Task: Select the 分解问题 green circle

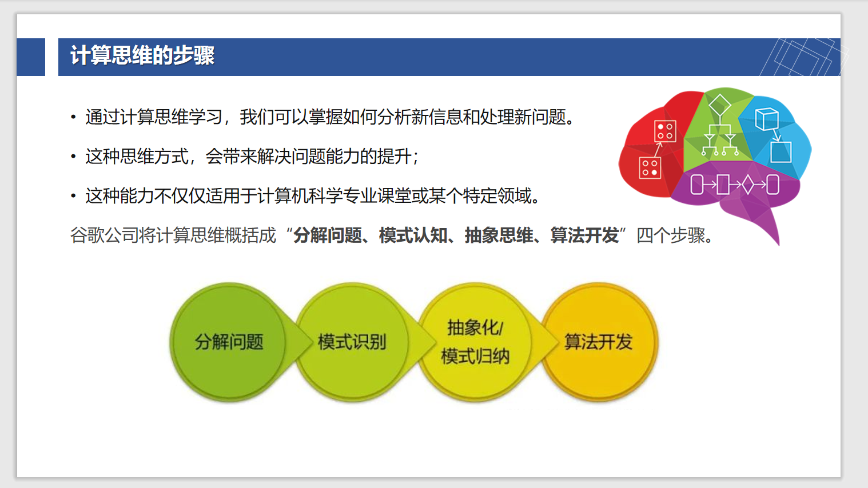Action: coord(229,341)
